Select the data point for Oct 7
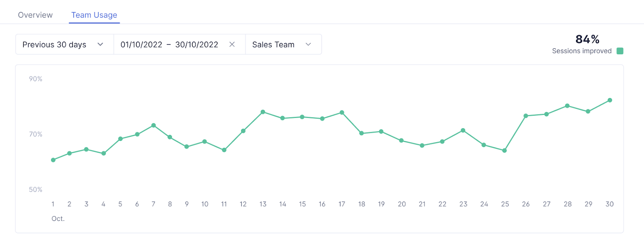 (x=153, y=125)
